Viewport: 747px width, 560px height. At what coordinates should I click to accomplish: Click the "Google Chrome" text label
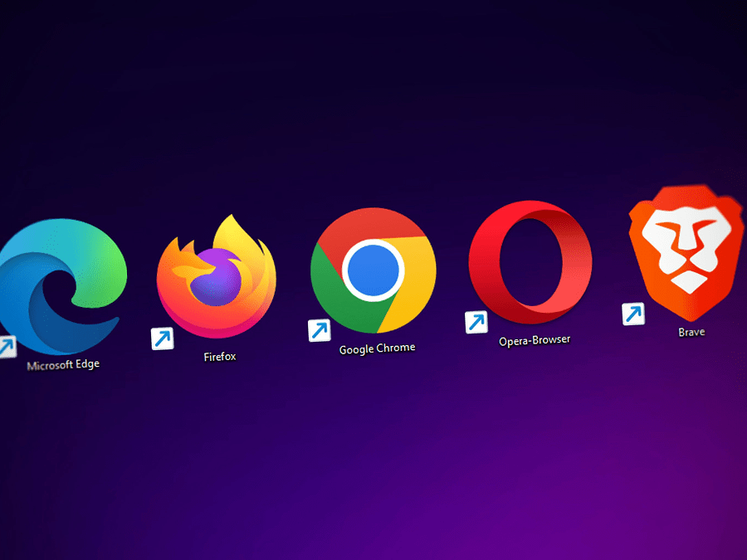coord(377,348)
